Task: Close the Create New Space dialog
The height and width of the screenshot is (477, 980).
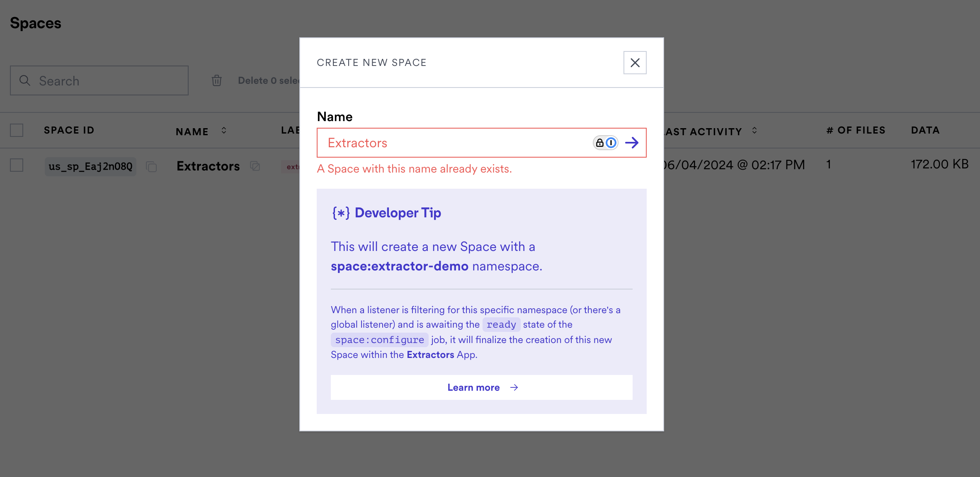Action: (635, 63)
